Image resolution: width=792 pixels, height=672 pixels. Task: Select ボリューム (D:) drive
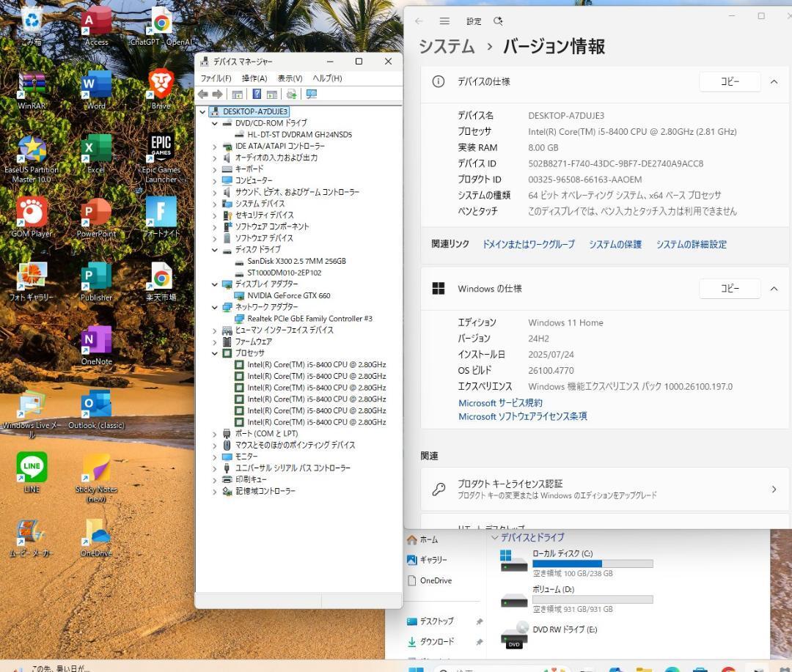pyautogui.click(x=576, y=599)
